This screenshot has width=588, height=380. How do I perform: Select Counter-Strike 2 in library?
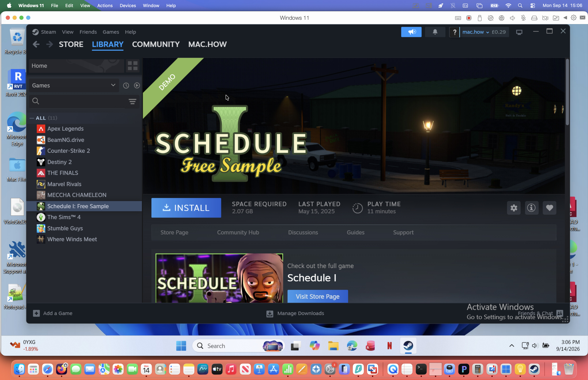(84, 151)
